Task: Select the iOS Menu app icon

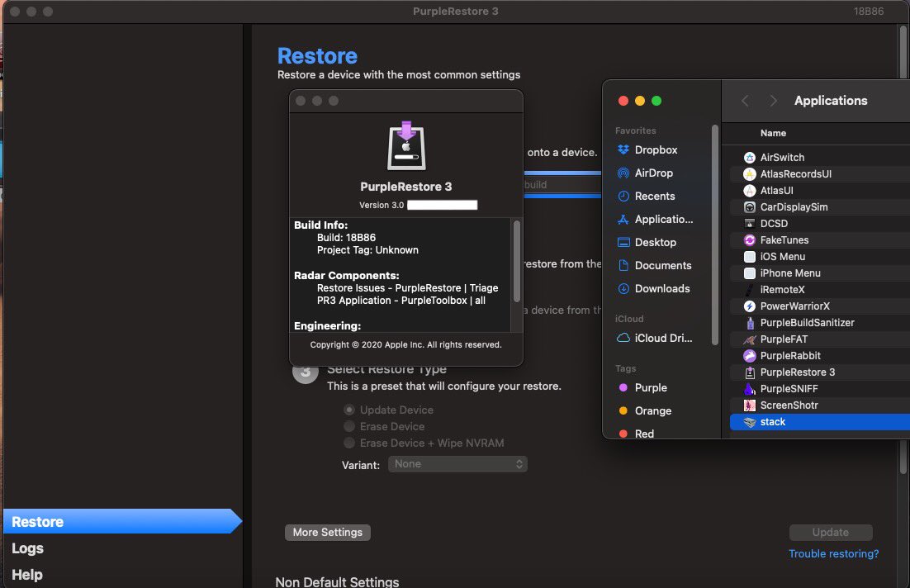Action: tap(749, 257)
